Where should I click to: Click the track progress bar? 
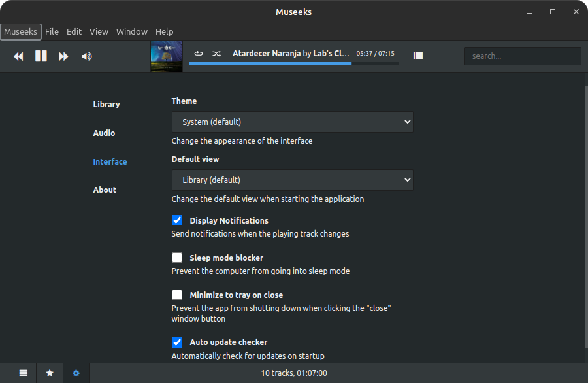click(x=293, y=63)
